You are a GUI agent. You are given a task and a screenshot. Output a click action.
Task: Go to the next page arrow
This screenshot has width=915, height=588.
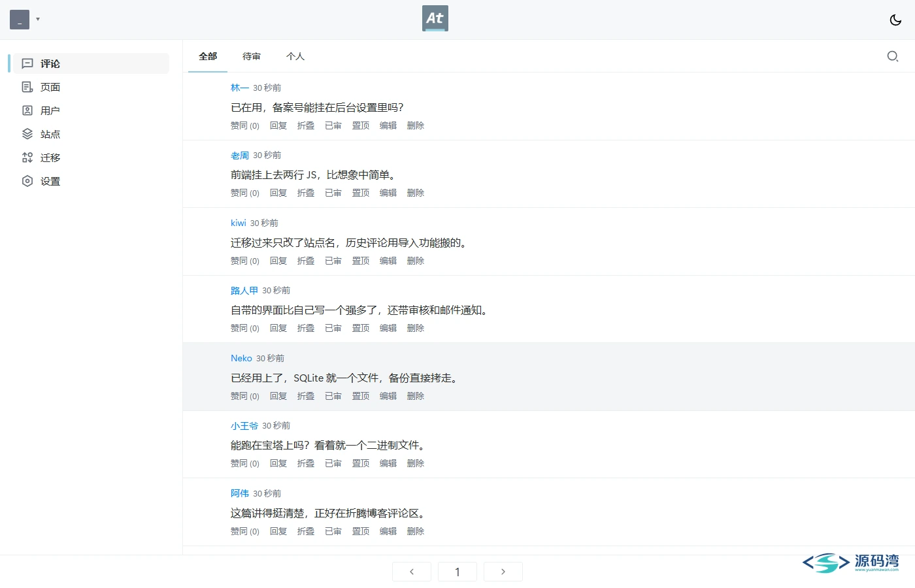point(503,572)
